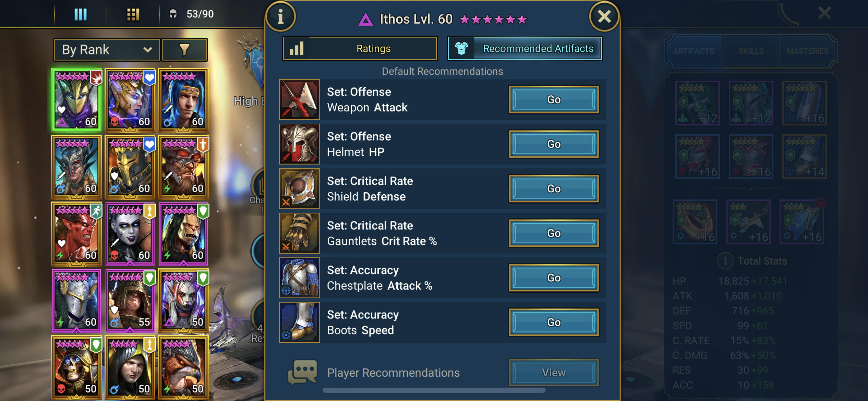Open the Recommended Artifacts tab
Screen dimensions: 868x401
(525, 48)
